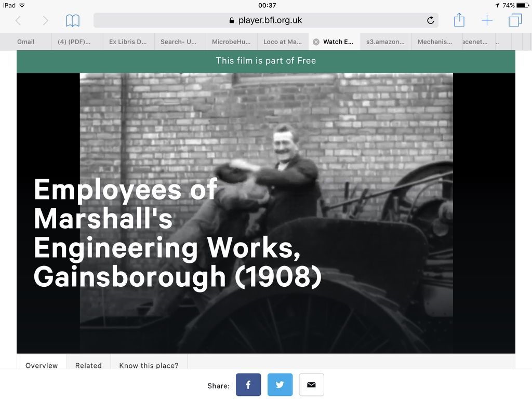Image resolution: width=532 pixels, height=399 pixels.
Task: Switch to the Mechanis... tab
Action: (x=436, y=42)
